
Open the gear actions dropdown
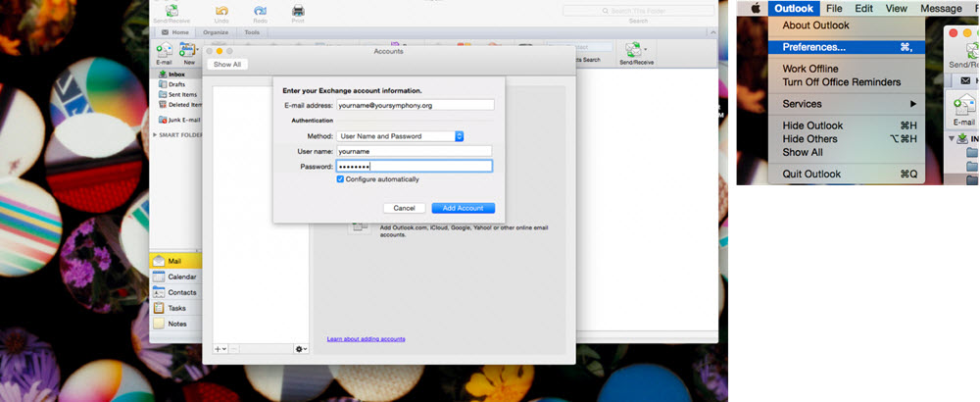[301, 349]
